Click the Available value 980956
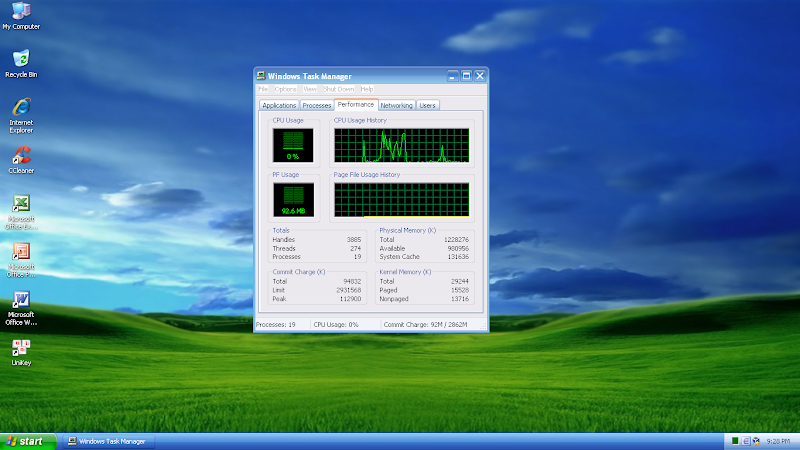Image resolution: width=800 pixels, height=450 pixels. pos(458,248)
